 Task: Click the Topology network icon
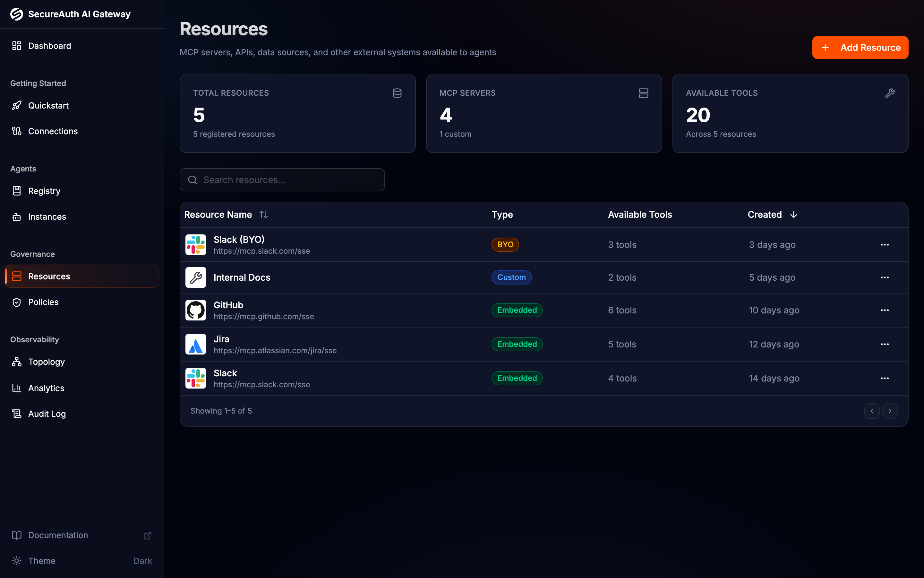(16, 362)
